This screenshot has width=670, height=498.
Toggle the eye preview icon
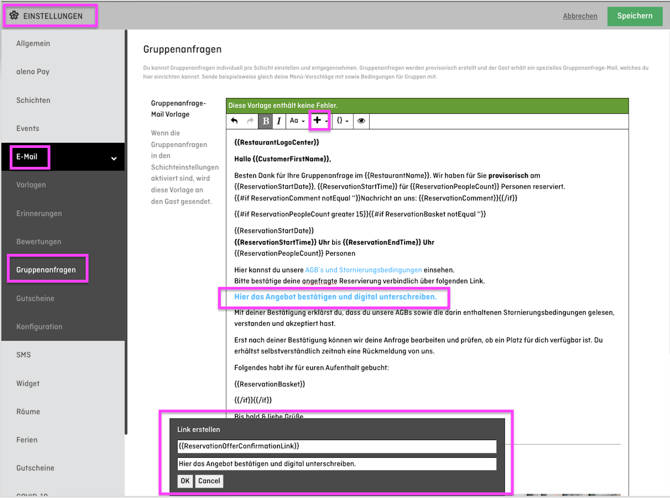pyautogui.click(x=361, y=121)
